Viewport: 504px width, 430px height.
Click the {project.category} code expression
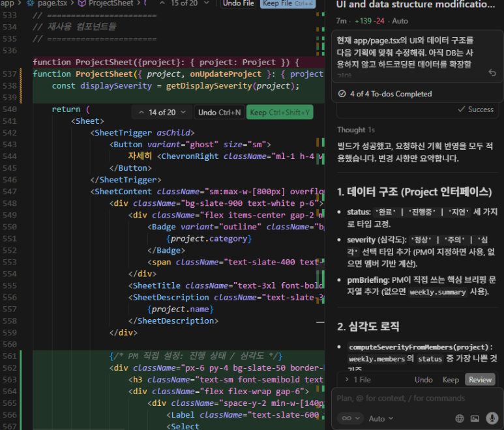click(x=209, y=238)
